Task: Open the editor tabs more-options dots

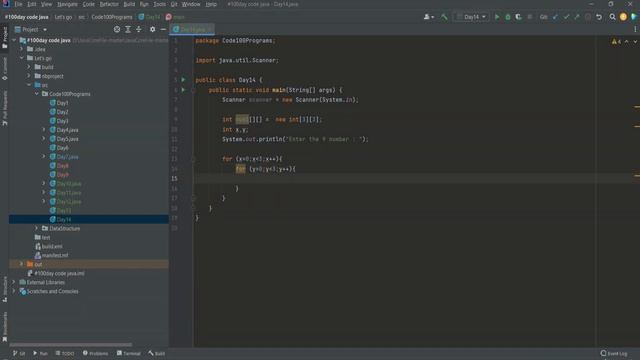Action: [635, 29]
